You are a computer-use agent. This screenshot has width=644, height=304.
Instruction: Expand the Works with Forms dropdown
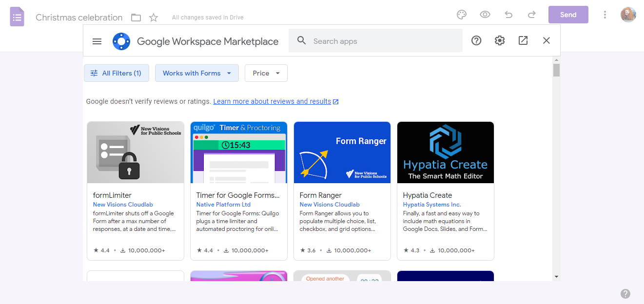coord(197,73)
